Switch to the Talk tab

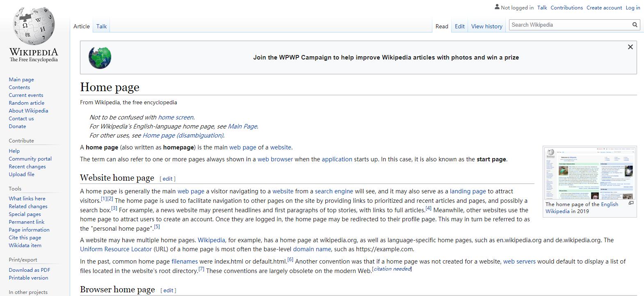pos(101,26)
